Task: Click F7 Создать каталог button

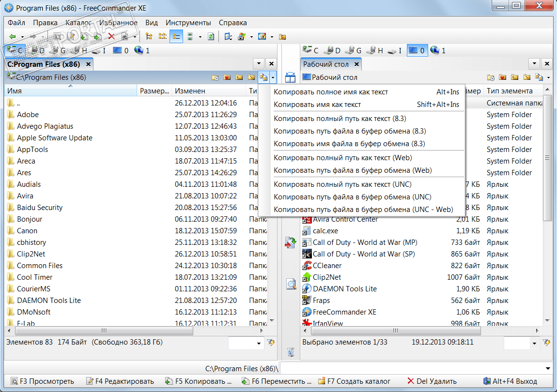Action: coord(354,381)
